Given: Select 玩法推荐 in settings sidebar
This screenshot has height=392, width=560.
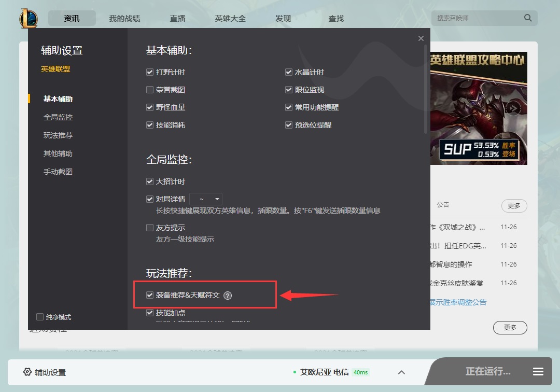Looking at the screenshot, I should tap(58, 135).
